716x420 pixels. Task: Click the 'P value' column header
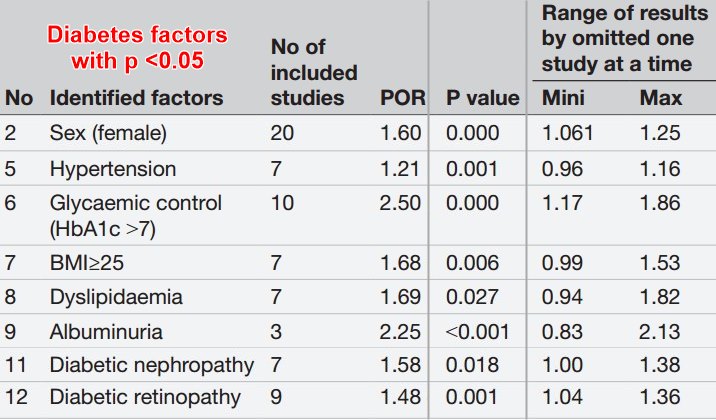click(483, 98)
